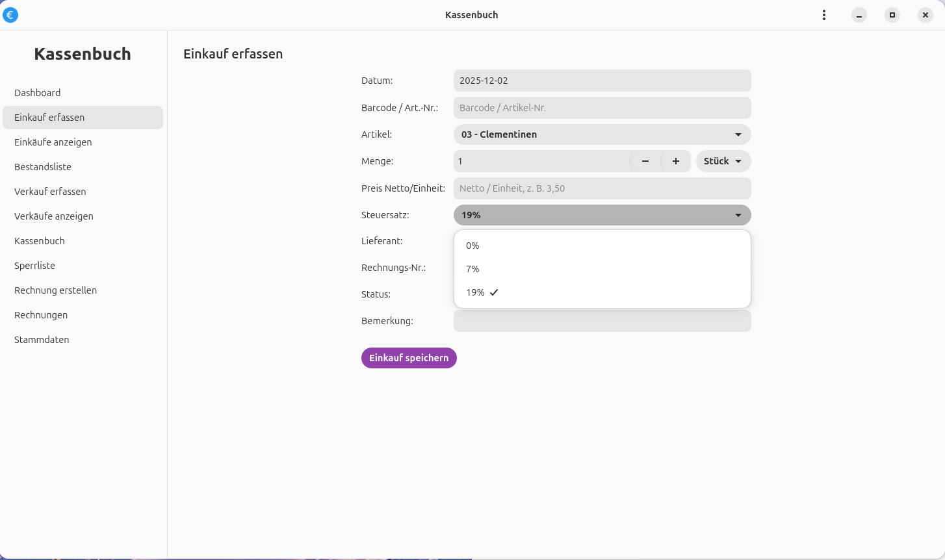The height and width of the screenshot is (560, 945).
Task: Increase quantity with the plus button
Action: 675,161
